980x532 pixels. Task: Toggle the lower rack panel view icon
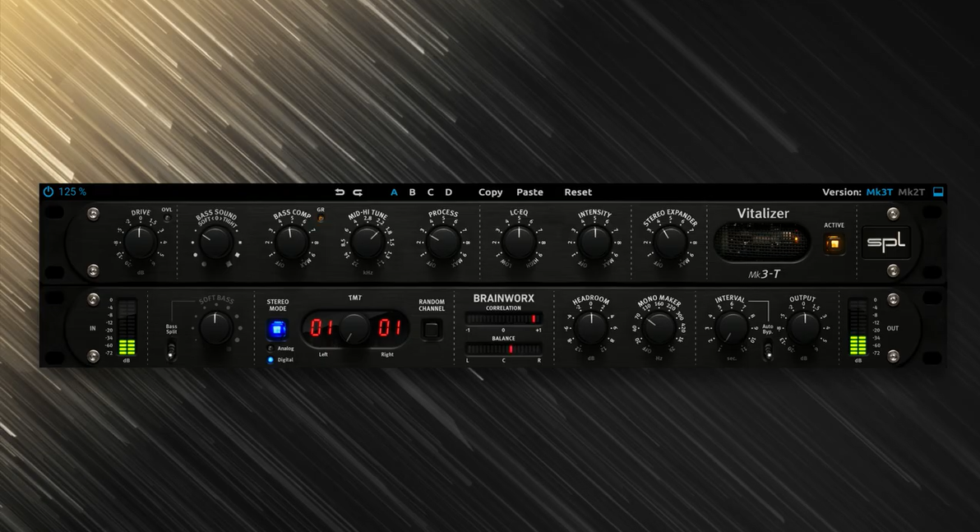(938, 192)
